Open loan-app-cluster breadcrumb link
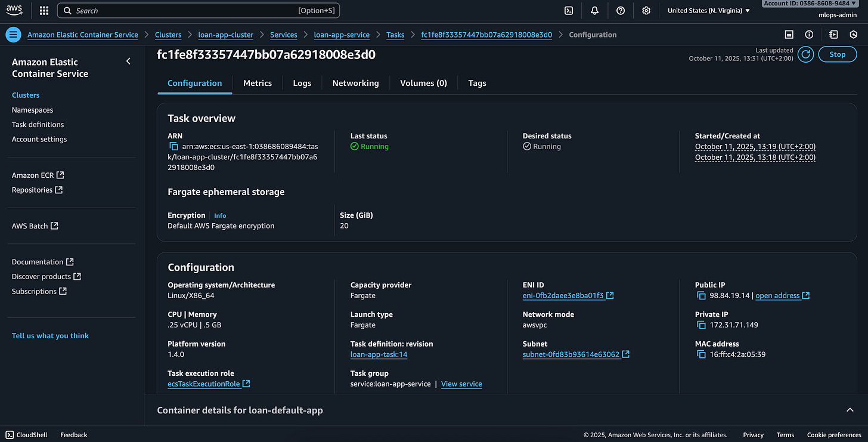This screenshot has height=442, width=868. tap(226, 35)
